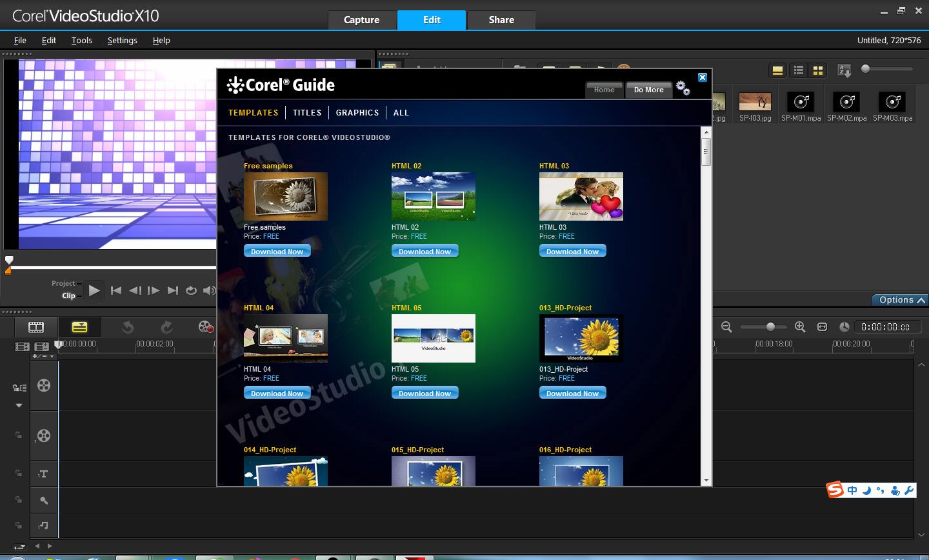The width and height of the screenshot is (929, 560).
Task: Click the Play button in preview
Action: [94, 290]
